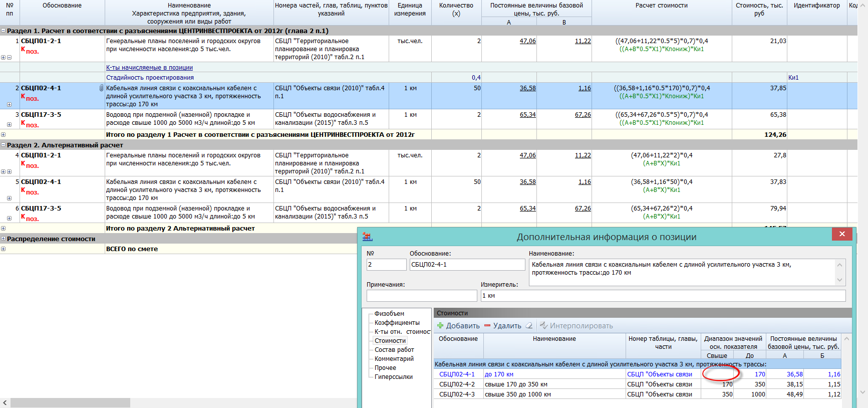868x408 pixels.
Task: Click the Интерполировать toolbar icon
Action: tap(543, 326)
